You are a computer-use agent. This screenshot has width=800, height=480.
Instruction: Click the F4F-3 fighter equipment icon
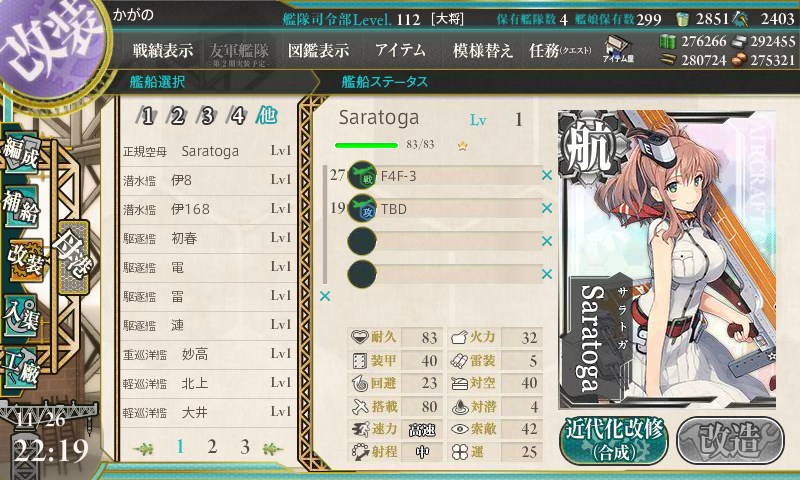tap(362, 175)
